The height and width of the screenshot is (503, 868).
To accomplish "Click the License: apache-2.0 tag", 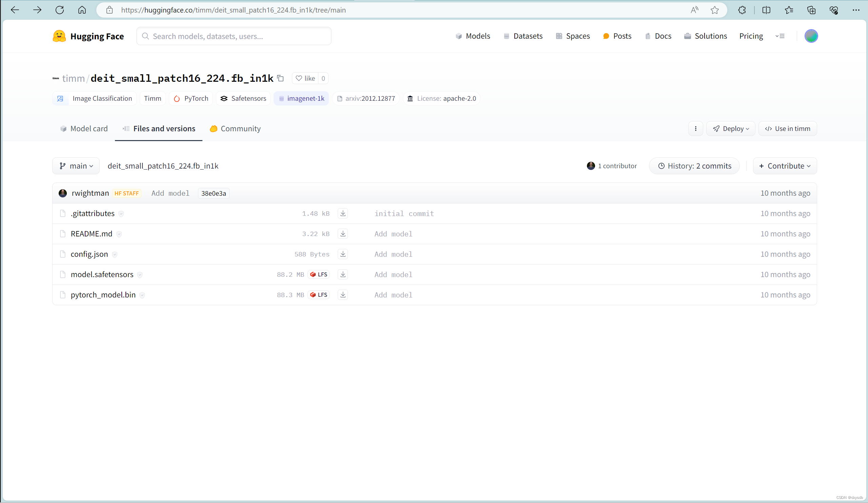I will pos(441,99).
